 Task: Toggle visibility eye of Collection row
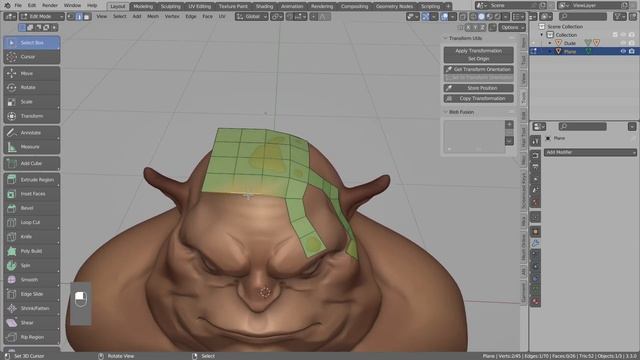click(623, 35)
